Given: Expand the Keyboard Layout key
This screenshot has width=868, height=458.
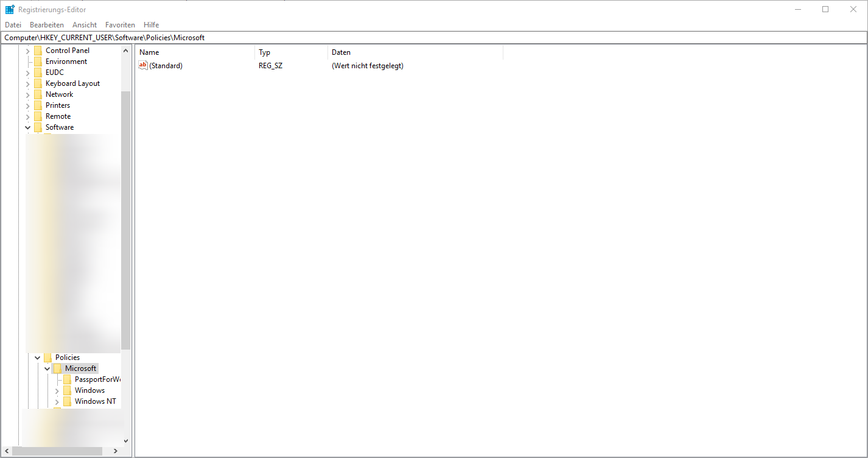Looking at the screenshot, I should 27,83.
